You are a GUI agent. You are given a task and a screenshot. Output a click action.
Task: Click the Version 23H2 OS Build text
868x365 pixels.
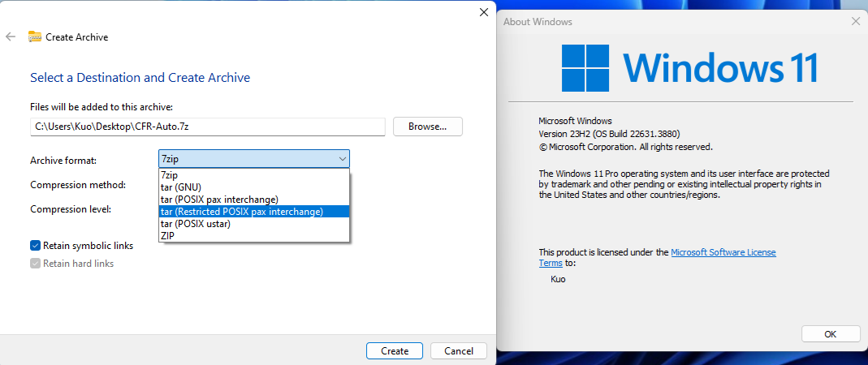click(609, 134)
